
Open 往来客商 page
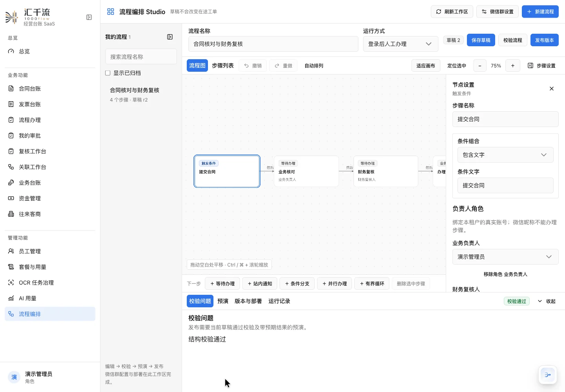tap(50, 214)
